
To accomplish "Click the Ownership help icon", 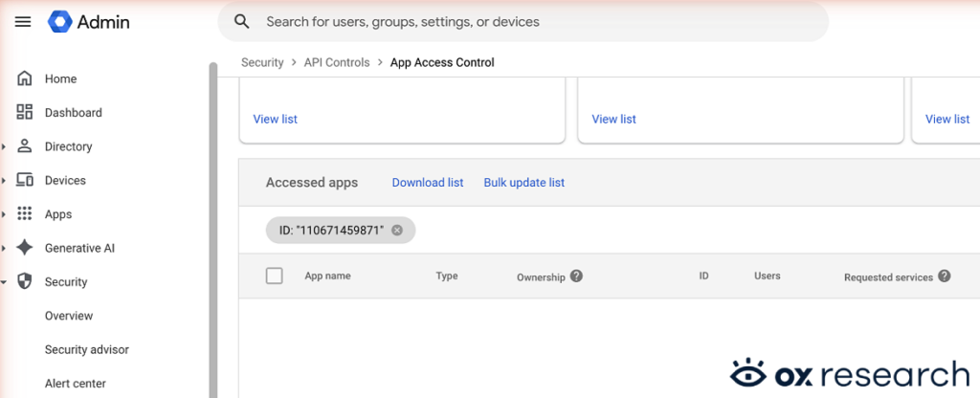I will (576, 276).
